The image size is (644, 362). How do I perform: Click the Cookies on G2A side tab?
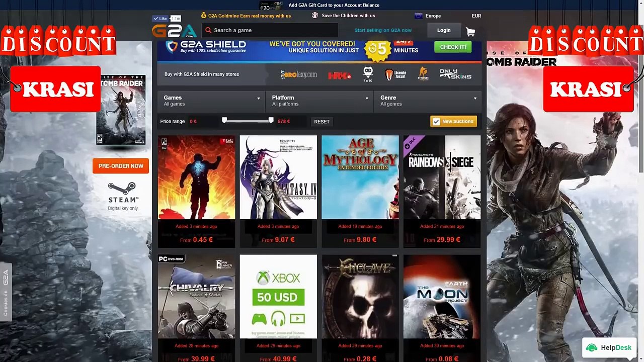click(6, 293)
